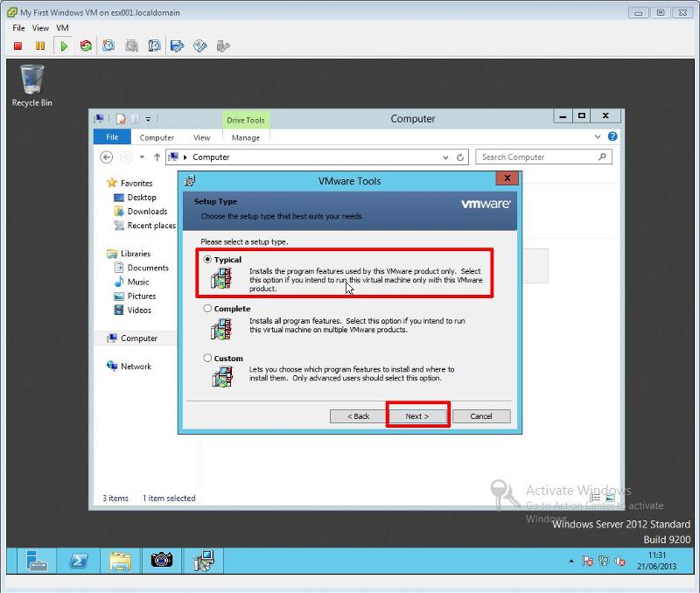This screenshot has height=593, width=700.
Task: Click the Server Manager taskbar icon
Action: [x=37, y=561]
